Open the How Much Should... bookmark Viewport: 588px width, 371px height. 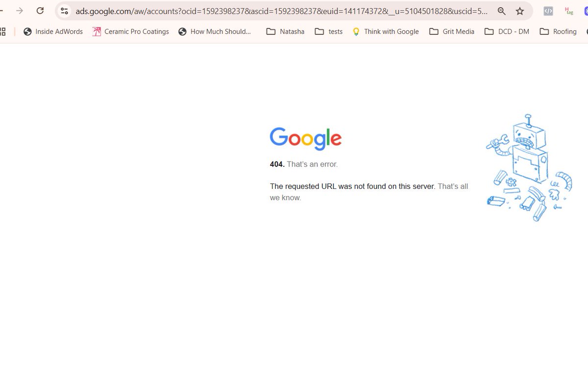215,31
